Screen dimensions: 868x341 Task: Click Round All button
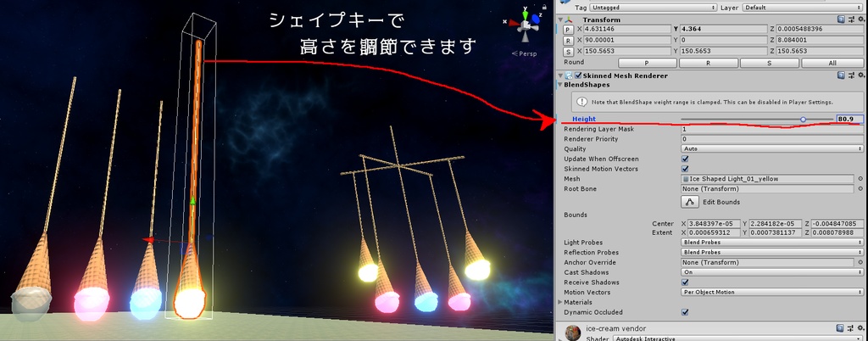click(832, 63)
